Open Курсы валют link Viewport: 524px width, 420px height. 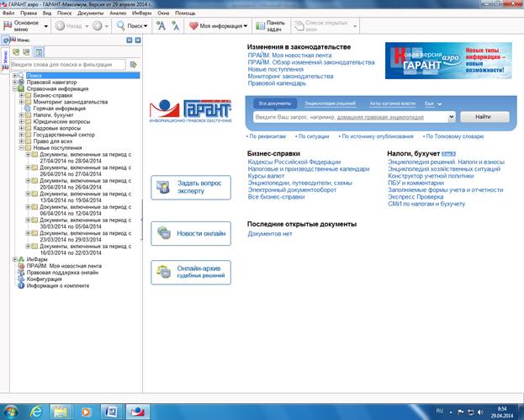point(266,176)
